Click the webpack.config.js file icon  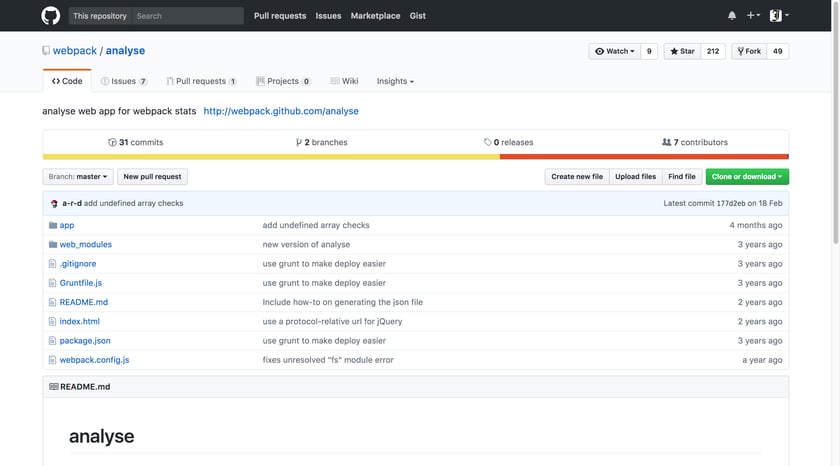click(52, 360)
